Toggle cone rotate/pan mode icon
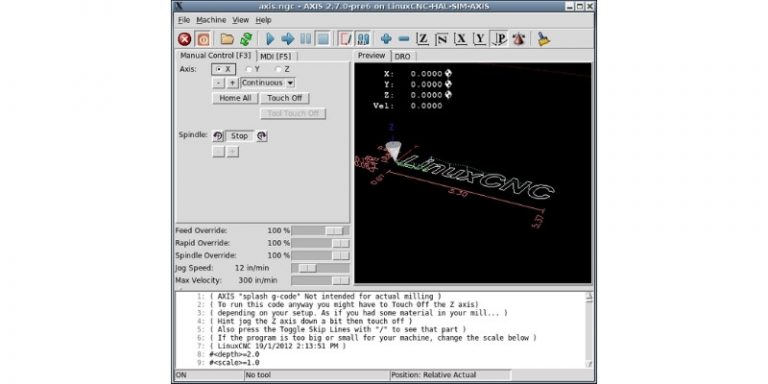Screen dimensions: 768x384 coord(518,39)
